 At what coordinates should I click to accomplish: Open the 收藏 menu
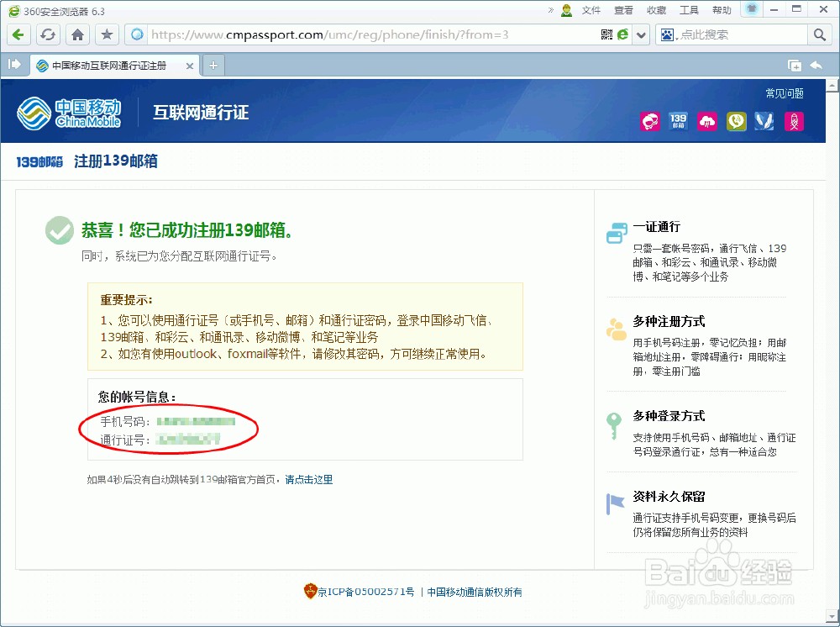click(x=656, y=10)
